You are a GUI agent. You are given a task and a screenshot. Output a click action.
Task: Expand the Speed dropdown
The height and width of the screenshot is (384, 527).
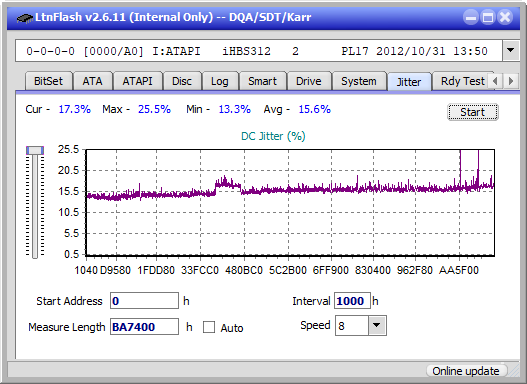[377, 325]
